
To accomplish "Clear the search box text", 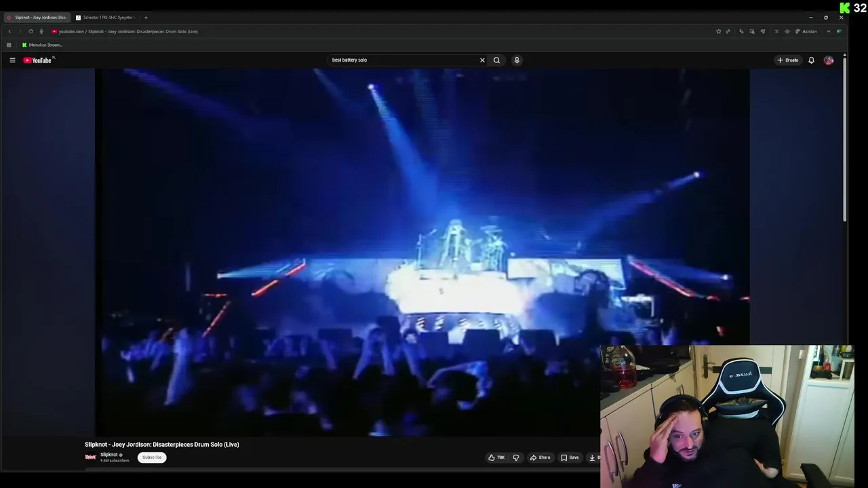I will [x=482, y=60].
